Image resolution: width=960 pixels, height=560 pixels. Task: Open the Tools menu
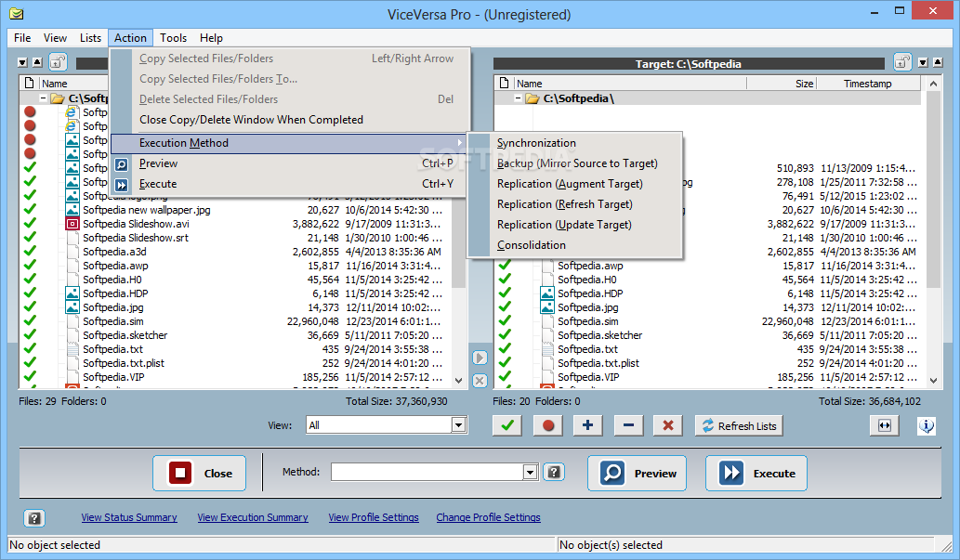point(173,38)
